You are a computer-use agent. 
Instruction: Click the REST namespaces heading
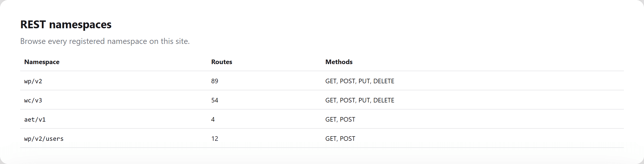(x=66, y=24)
